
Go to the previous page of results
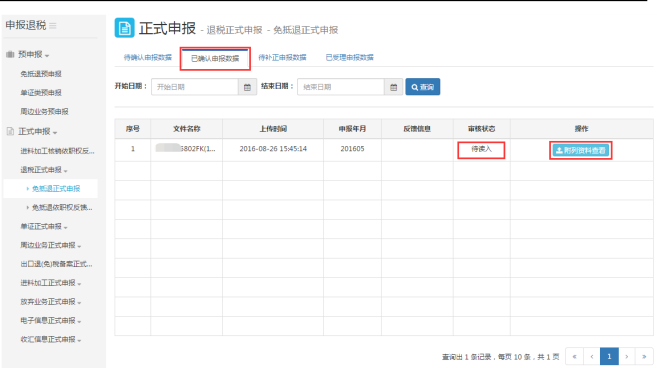[592, 356]
